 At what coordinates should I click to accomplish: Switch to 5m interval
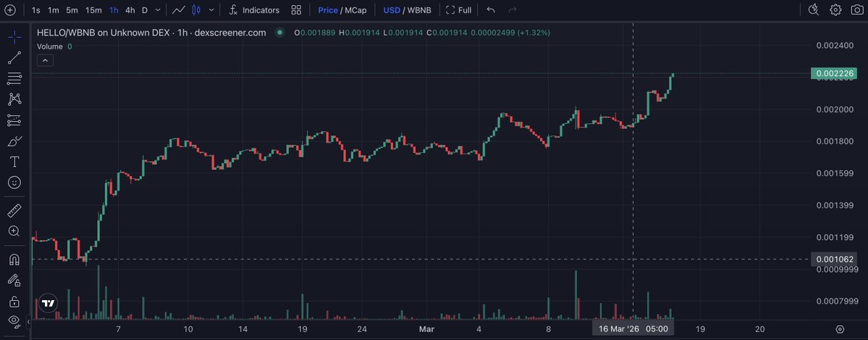click(x=72, y=10)
